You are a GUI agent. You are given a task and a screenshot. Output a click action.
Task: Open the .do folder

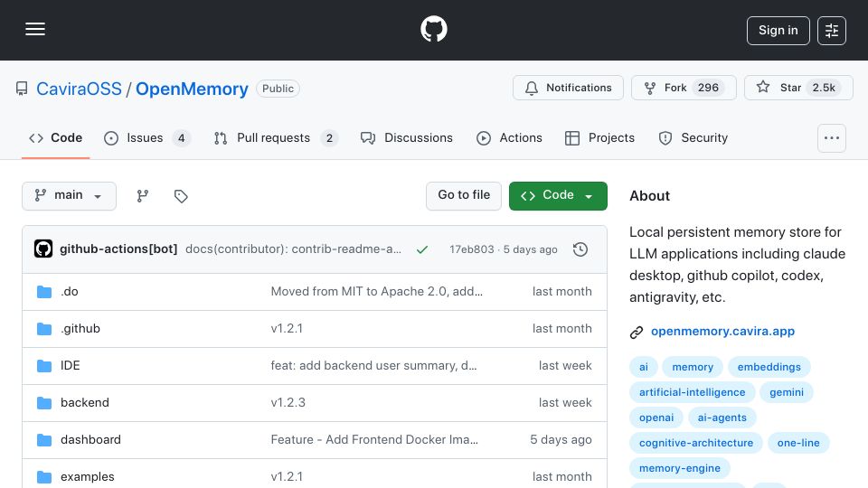tap(70, 292)
